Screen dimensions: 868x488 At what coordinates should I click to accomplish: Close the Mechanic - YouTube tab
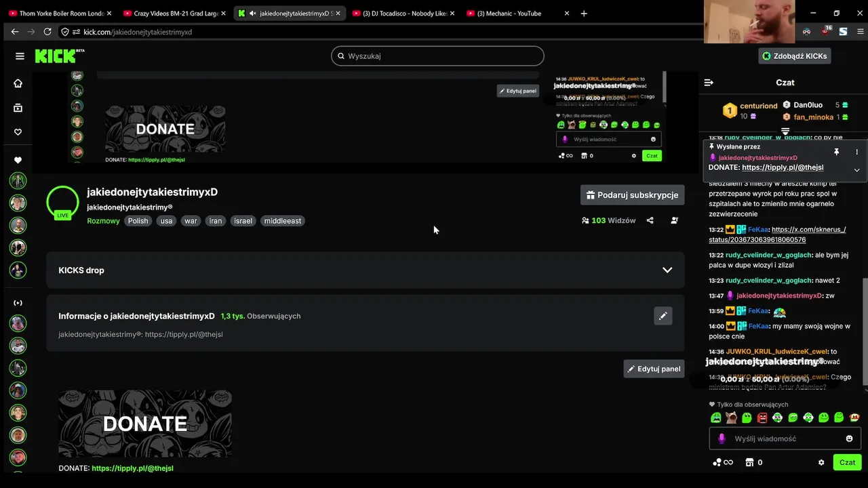(x=566, y=13)
